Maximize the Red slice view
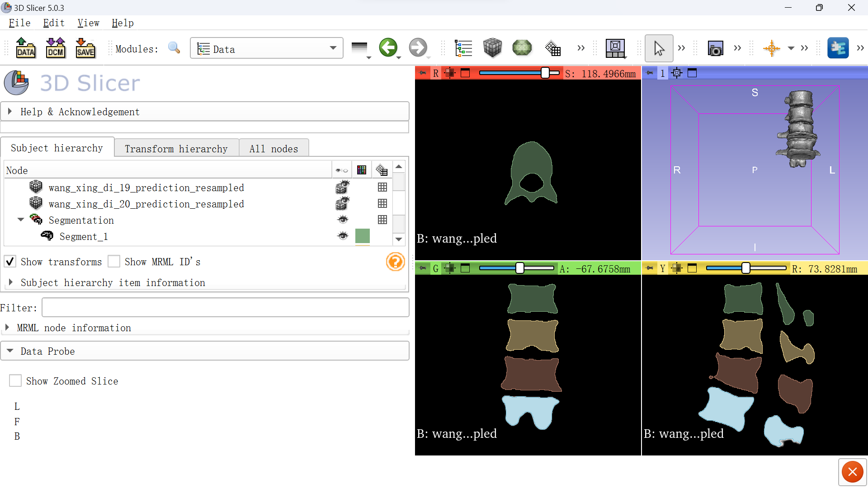868x488 pixels. pos(465,73)
